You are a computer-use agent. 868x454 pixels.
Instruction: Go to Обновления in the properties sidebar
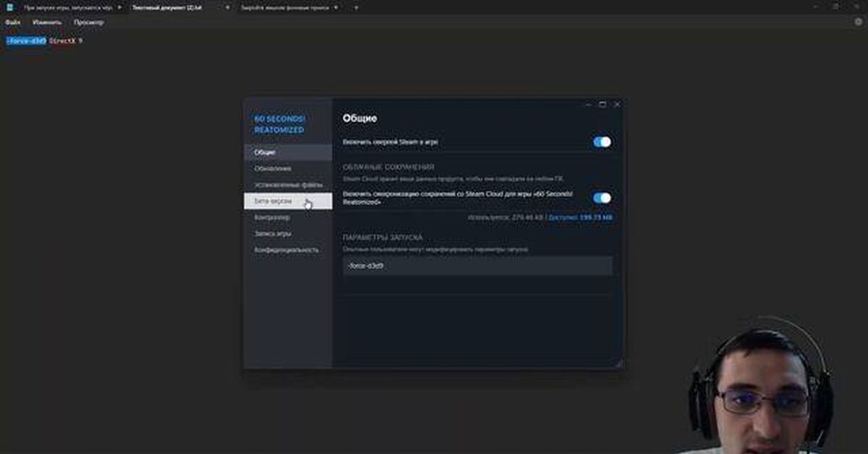[288, 168]
